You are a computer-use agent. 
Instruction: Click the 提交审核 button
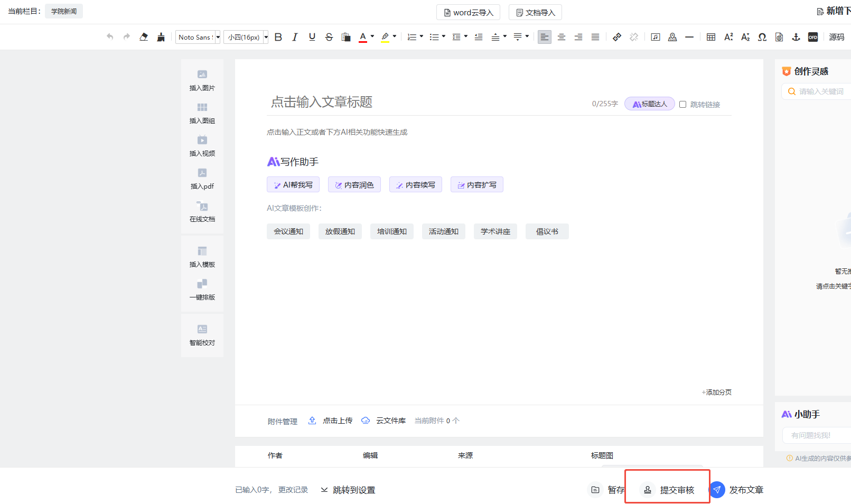coord(668,490)
